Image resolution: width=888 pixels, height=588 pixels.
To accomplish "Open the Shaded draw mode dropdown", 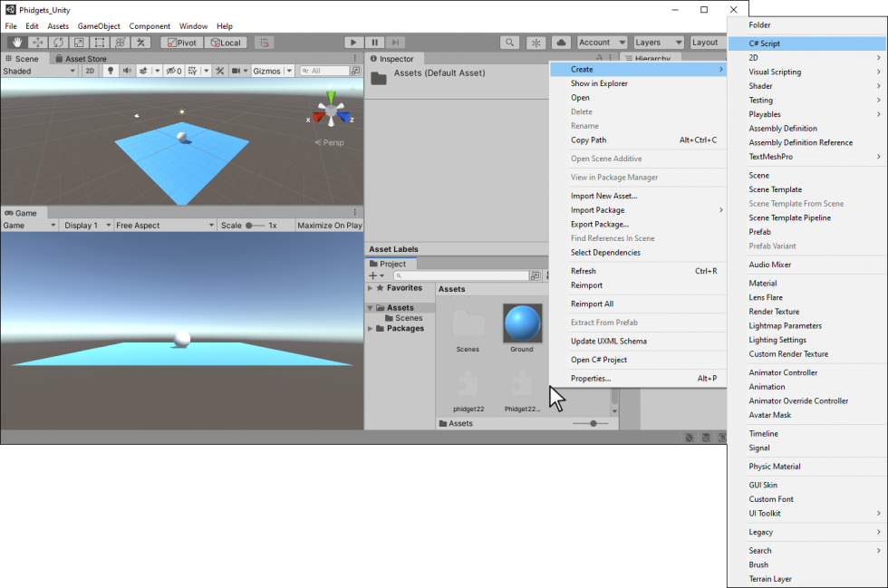I will pyautogui.click(x=40, y=71).
